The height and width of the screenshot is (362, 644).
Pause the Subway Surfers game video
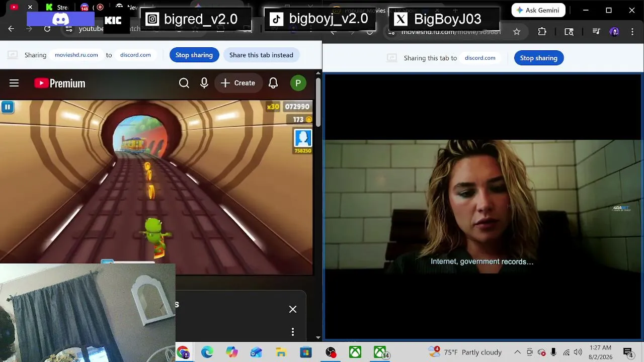8,107
